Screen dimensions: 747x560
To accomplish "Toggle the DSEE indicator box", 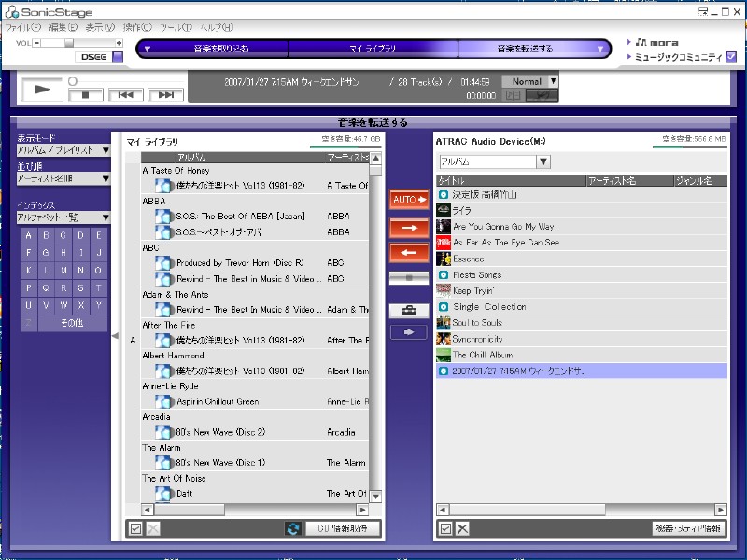I will tap(118, 57).
